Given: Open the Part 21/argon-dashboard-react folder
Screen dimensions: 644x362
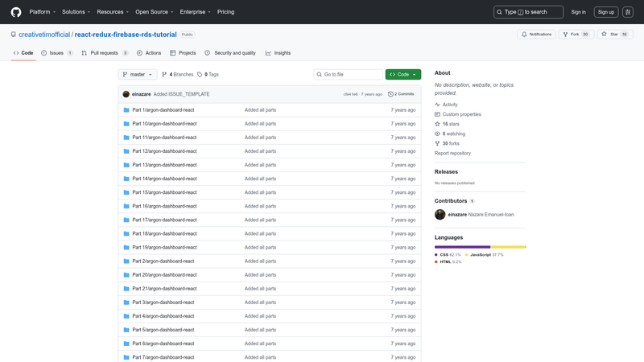Looking at the screenshot, I should coord(164,289).
